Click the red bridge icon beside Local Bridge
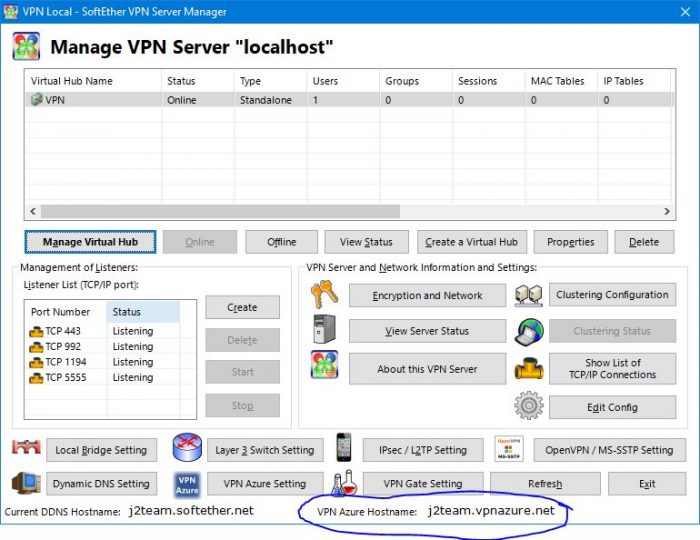The width and height of the screenshot is (700, 540). pyautogui.click(x=26, y=447)
